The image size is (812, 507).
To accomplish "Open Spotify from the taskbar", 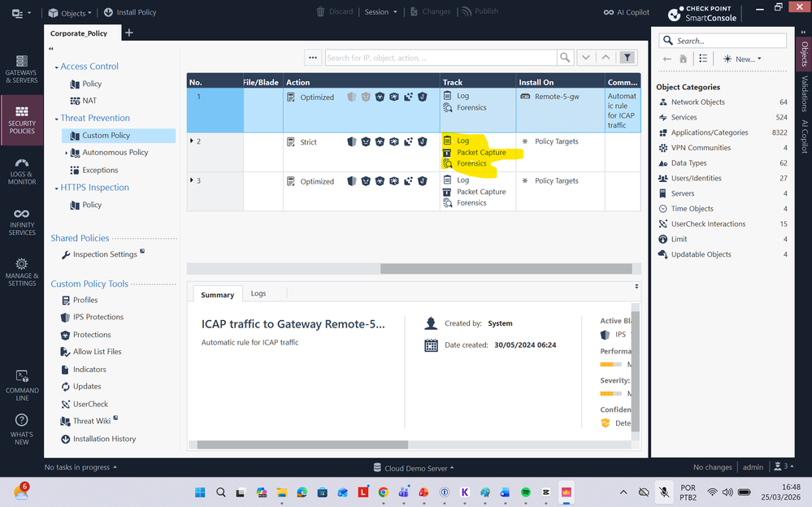I will (526, 492).
